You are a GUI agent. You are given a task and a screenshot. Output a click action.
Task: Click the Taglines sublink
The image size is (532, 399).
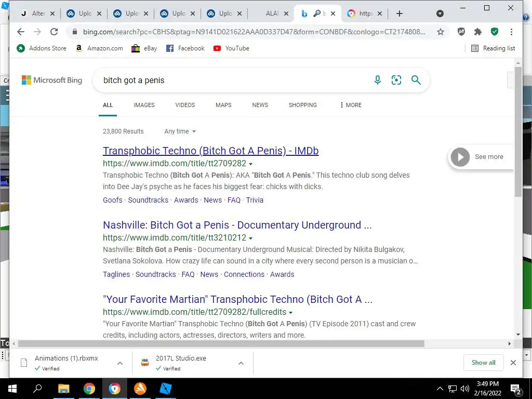pyautogui.click(x=116, y=274)
